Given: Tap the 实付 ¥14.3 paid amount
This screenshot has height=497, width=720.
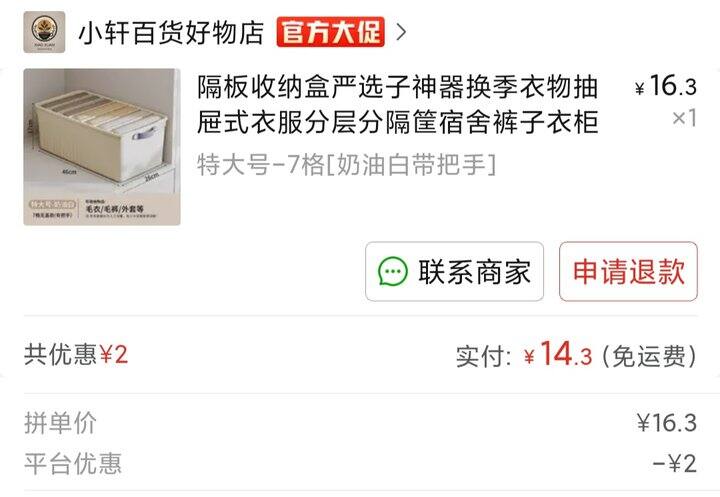Looking at the screenshot, I should pos(524,354).
